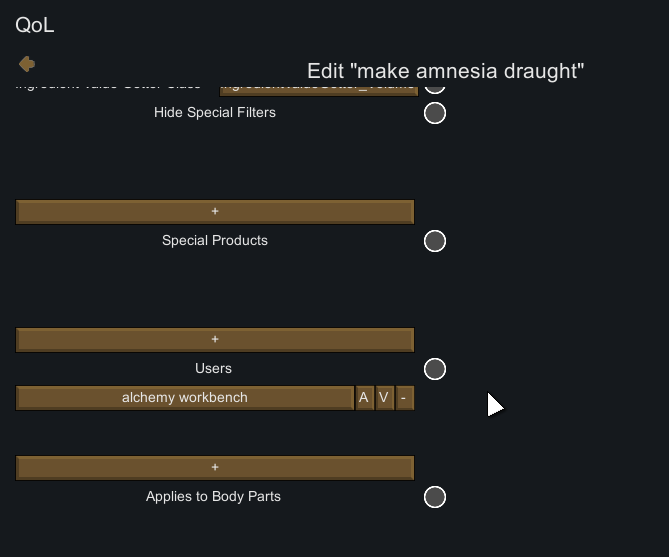Add entry with plus bar above Special Products
This screenshot has height=557, width=669.
(215, 212)
